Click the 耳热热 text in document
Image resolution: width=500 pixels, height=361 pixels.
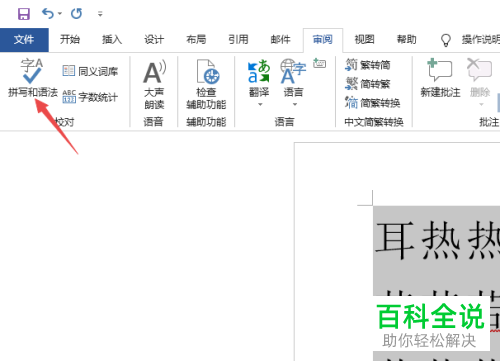coord(437,240)
